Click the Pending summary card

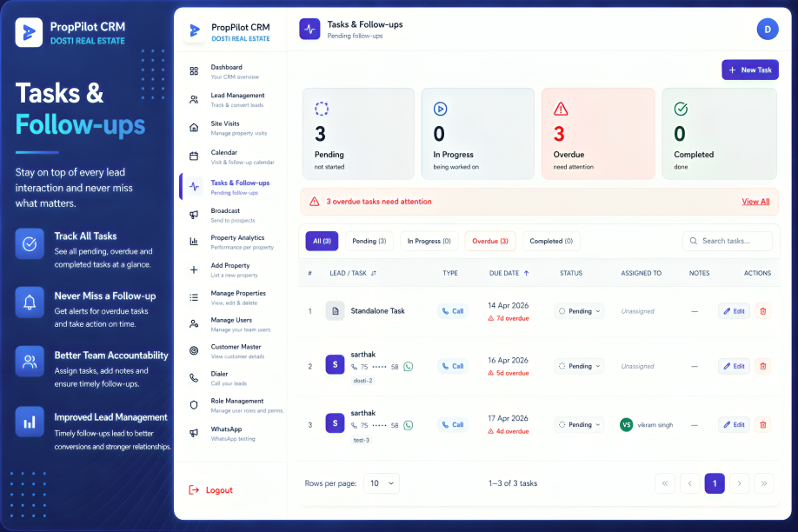[358, 134]
